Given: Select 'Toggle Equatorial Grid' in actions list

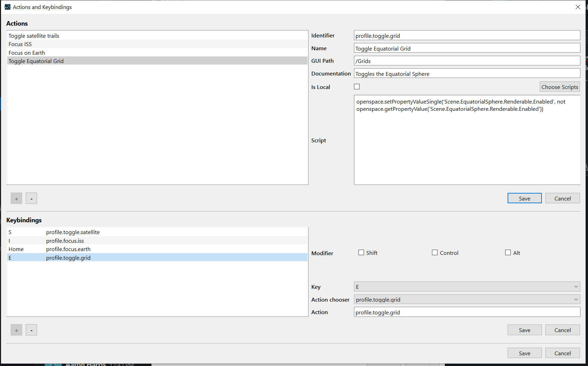Looking at the screenshot, I should point(157,61).
